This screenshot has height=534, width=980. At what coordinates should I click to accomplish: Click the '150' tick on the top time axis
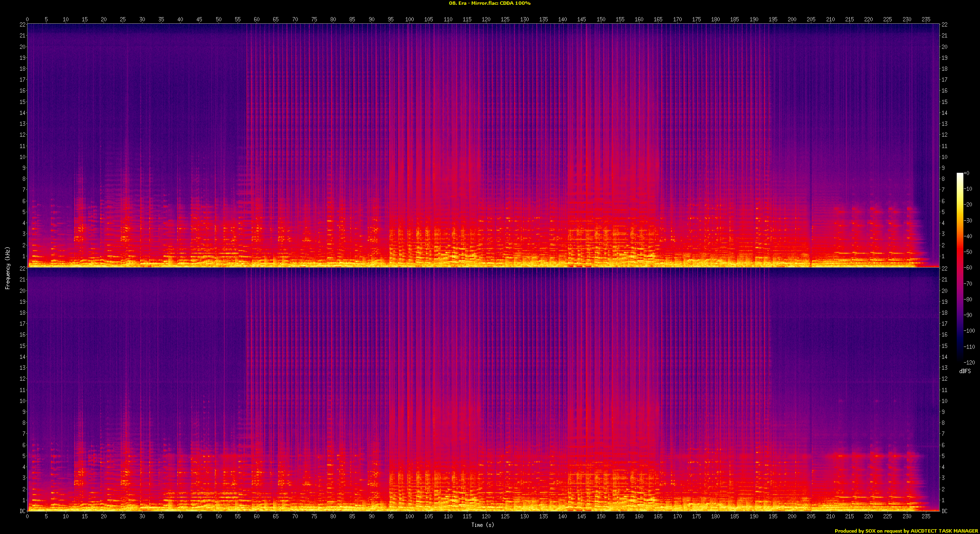[601, 19]
